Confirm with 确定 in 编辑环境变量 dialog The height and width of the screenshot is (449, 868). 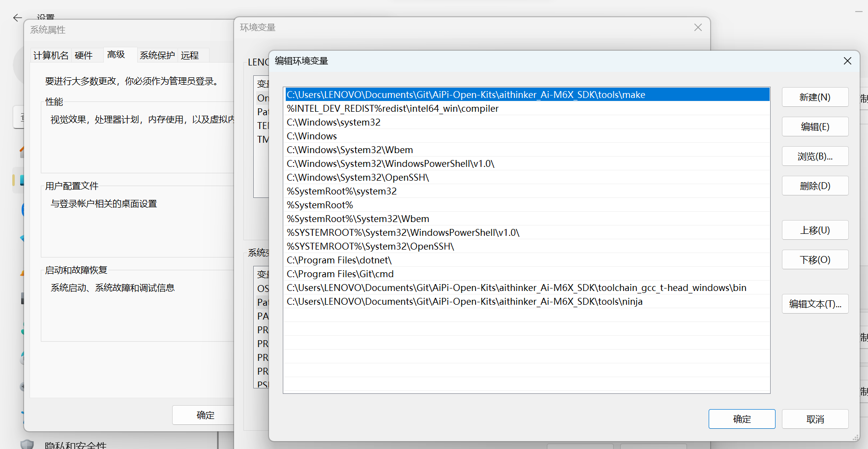742,419
